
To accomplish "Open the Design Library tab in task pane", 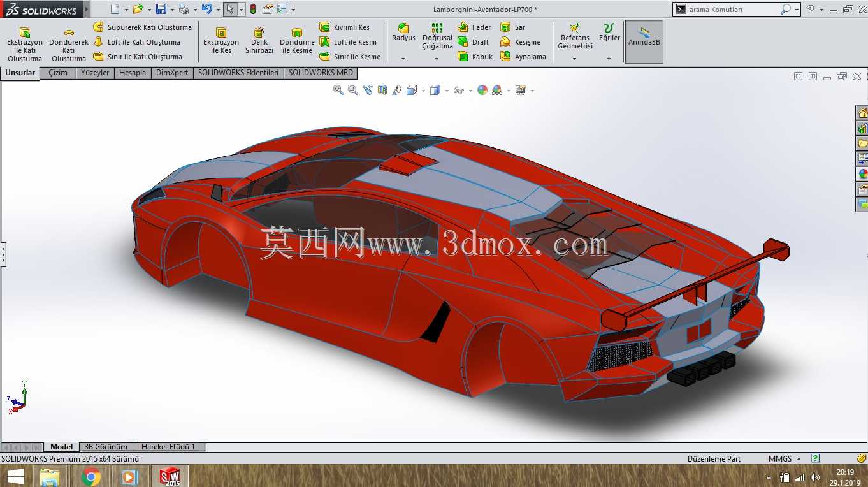I will coord(862,128).
